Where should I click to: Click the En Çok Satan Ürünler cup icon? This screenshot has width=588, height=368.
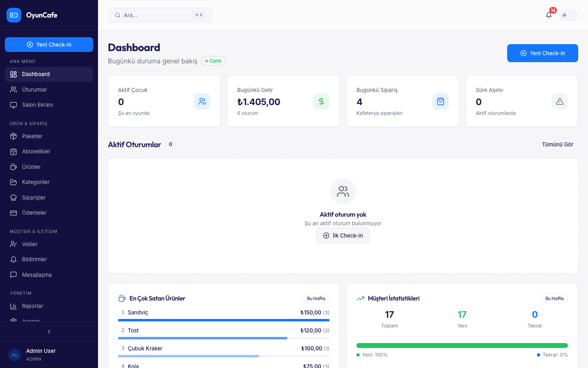coord(122,298)
